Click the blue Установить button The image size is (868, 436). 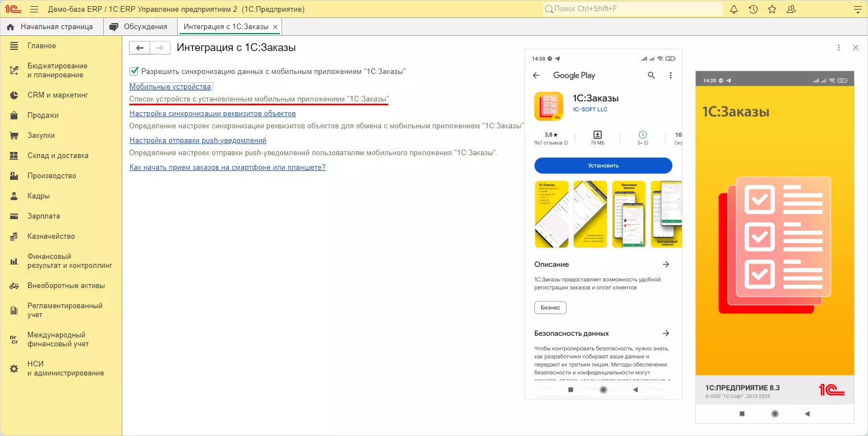tap(603, 166)
